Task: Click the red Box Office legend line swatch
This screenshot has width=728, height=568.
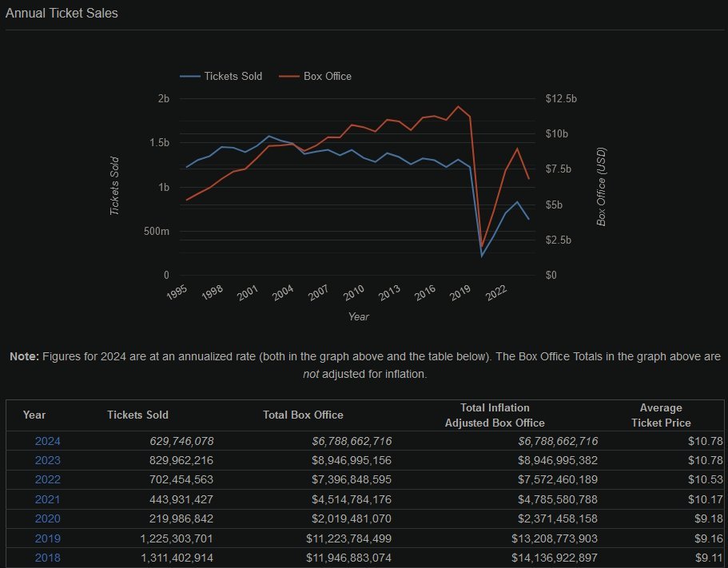Action: (x=288, y=76)
